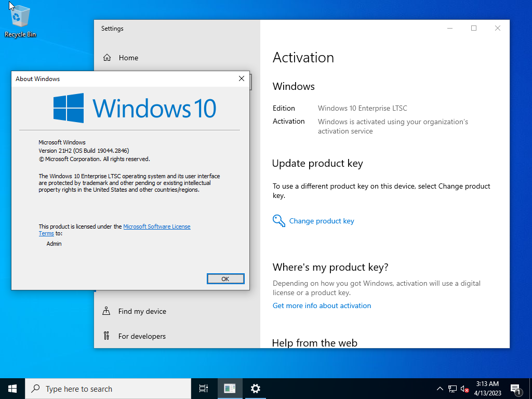Click the About Windows winver taskbar icon
The height and width of the screenshot is (399, 532).
pyautogui.click(x=230, y=389)
